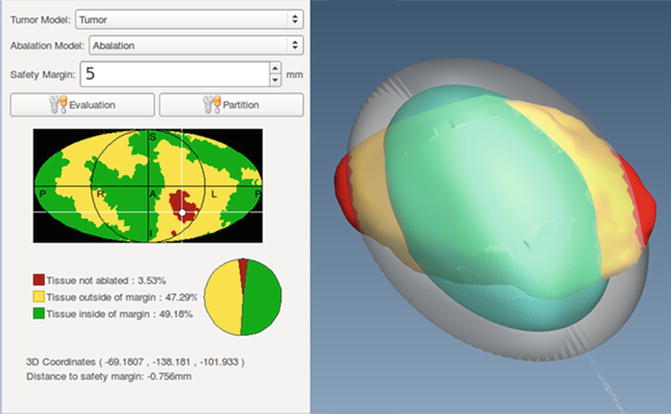Decrease safety margin with the down arrow

point(275,80)
